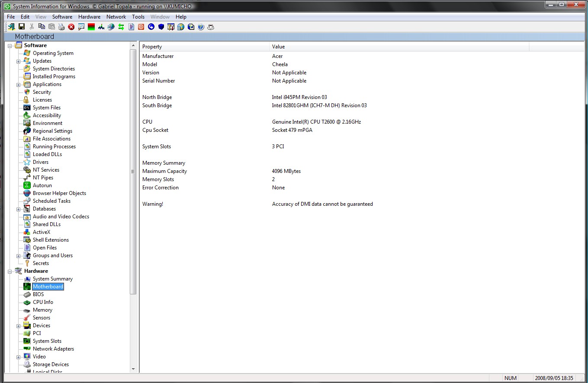
Task: Click the tree scrollbar up arrow
Action: coord(133,45)
